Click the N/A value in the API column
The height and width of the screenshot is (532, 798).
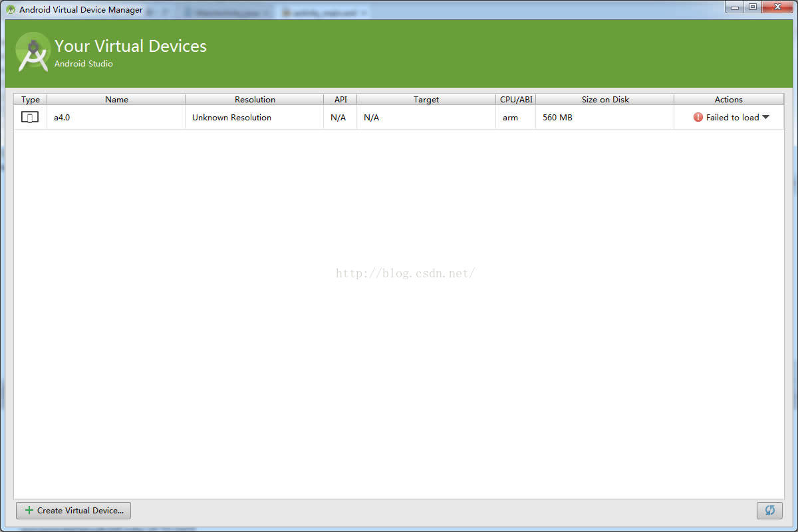click(338, 118)
